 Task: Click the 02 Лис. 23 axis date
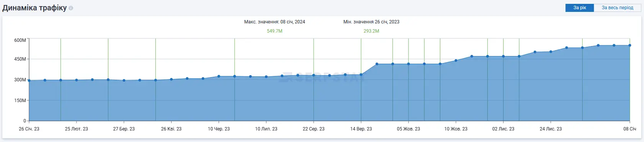(x=503, y=129)
